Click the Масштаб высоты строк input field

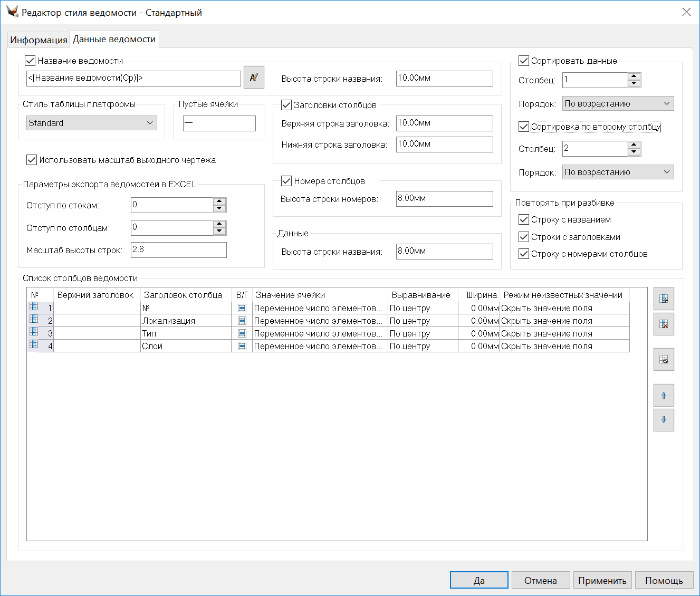click(x=178, y=250)
